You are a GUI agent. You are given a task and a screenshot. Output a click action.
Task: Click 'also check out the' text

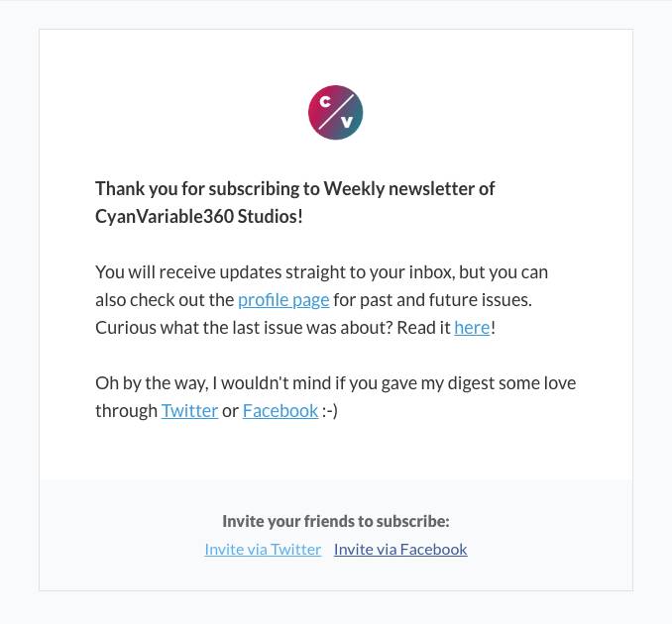(x=165, y=300)
